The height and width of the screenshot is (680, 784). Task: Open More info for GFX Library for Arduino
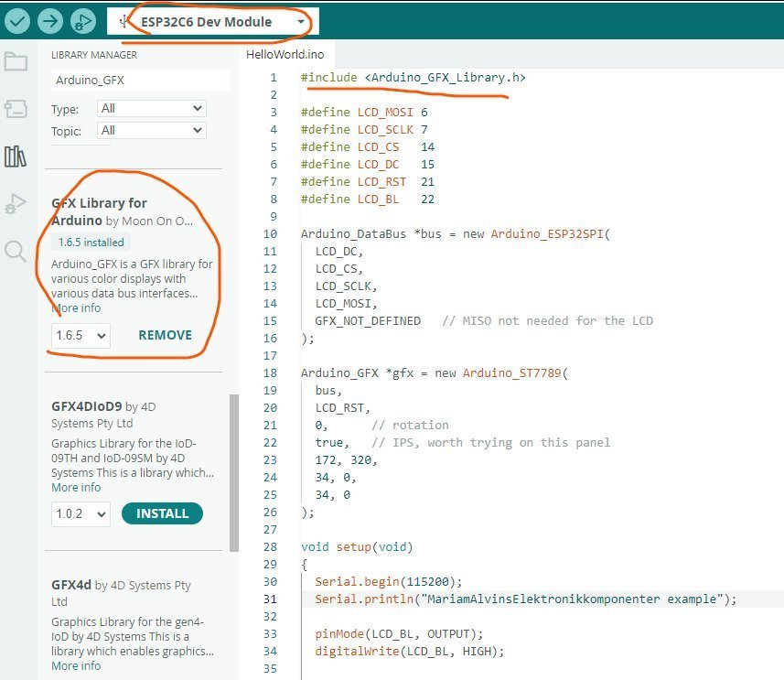point(76,308)
